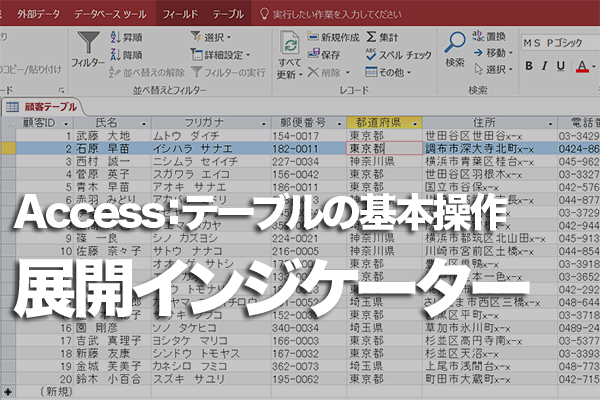The width and height of the screenshot is (600, 400).
Task: Apply the red font color
Action: 582,67
